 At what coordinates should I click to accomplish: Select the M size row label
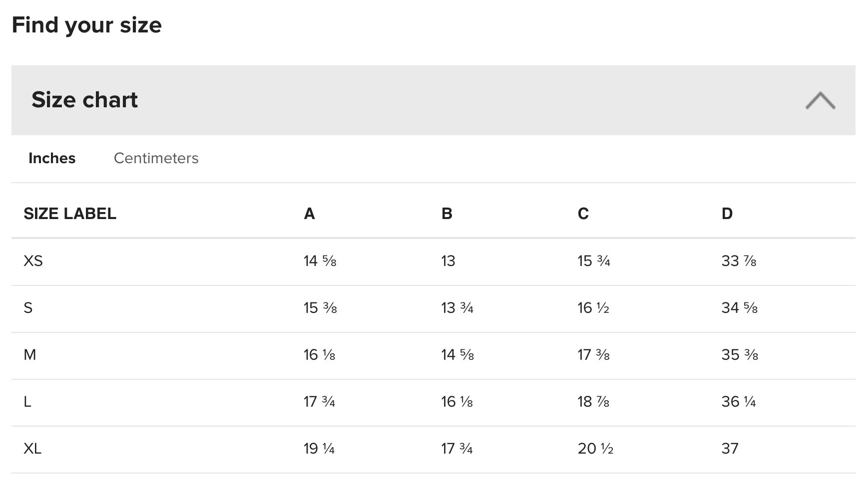(29, 355)
